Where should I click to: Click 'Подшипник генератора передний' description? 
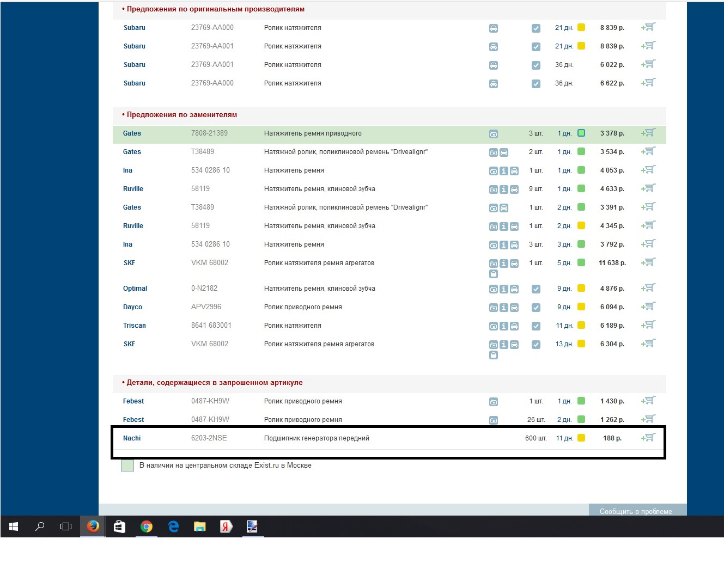tap(317, 438)
